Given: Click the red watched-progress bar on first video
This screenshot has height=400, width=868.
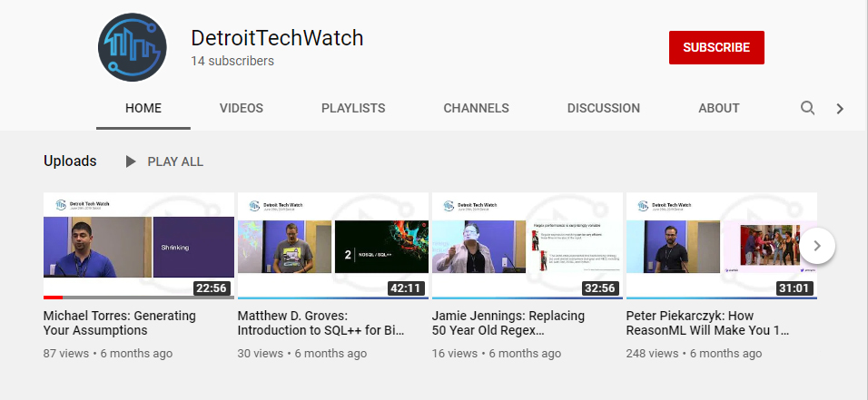Looking at the screenshot, I should pos(53,298).
